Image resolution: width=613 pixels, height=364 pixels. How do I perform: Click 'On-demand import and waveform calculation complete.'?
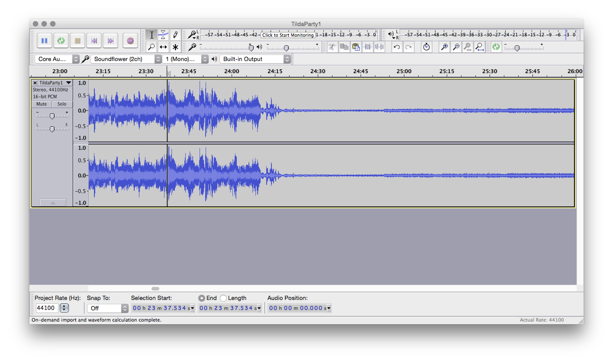point(96,320)
